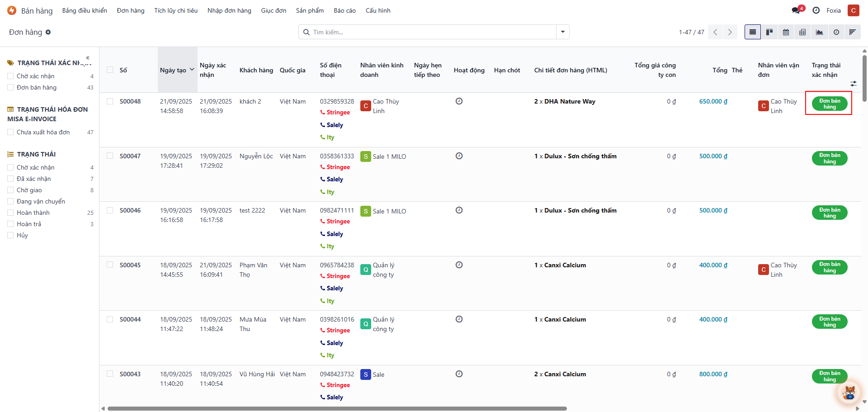
Task: Enable the Chưa xuất hóa đơn filter
Action: (10, 132)
